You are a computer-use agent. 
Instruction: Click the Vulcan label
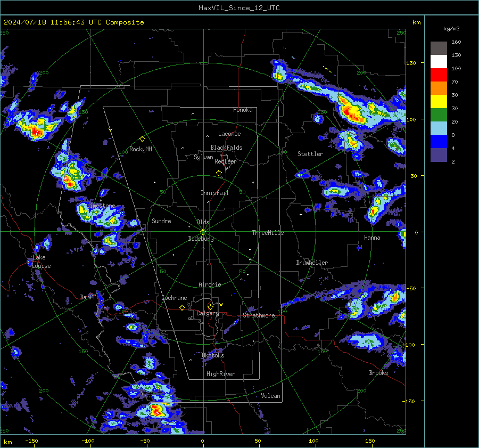pos(270,396)
